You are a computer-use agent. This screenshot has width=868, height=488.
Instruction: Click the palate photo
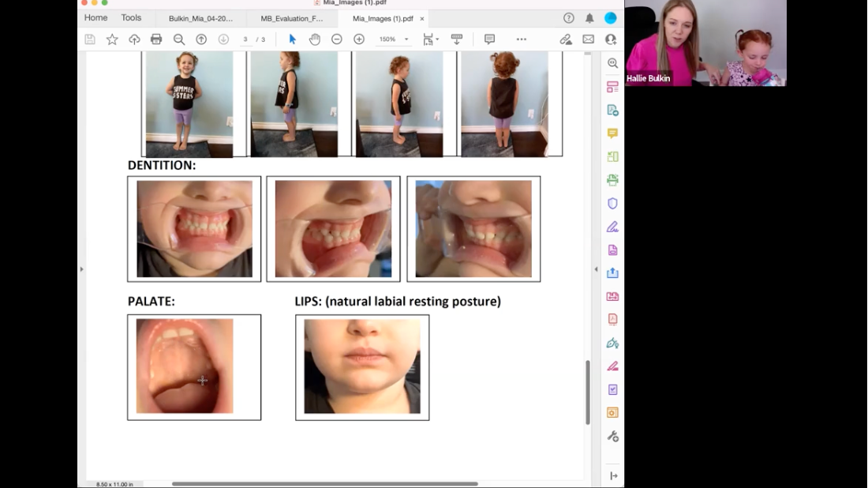point(185,366)
